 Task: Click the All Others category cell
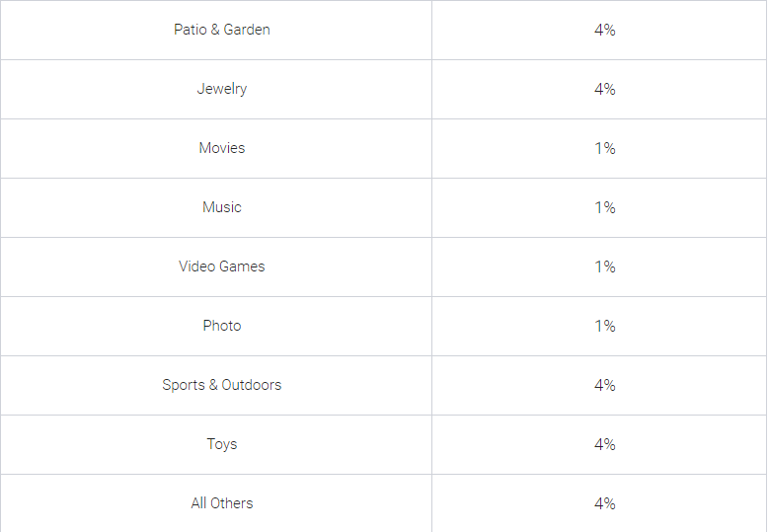222,503
